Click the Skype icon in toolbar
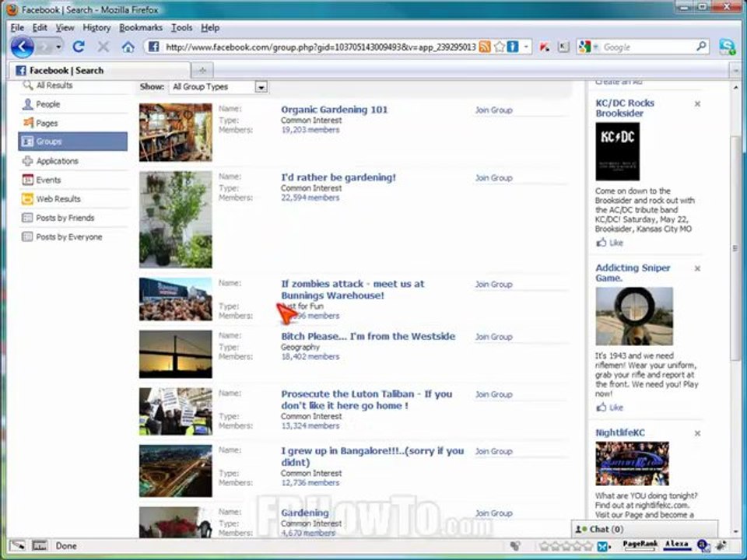The height and width of the screenshot is (560, 747). (x=728, y=47)
